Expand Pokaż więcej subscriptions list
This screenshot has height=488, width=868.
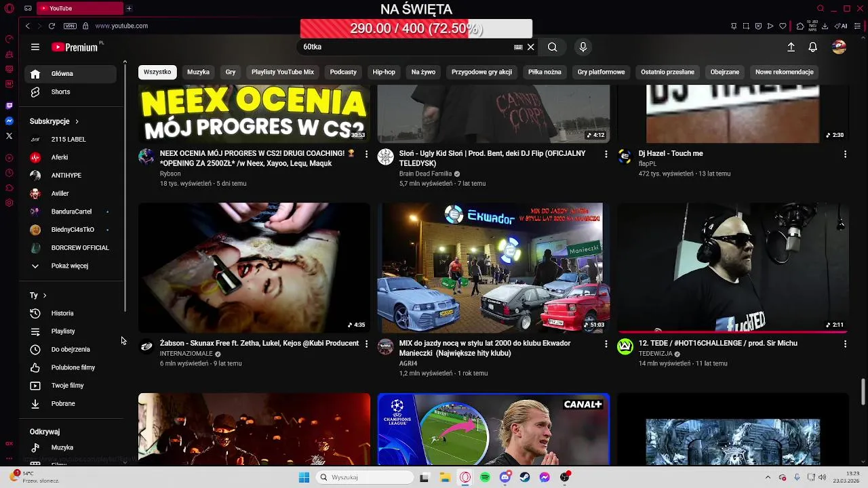tap(70, 266)
